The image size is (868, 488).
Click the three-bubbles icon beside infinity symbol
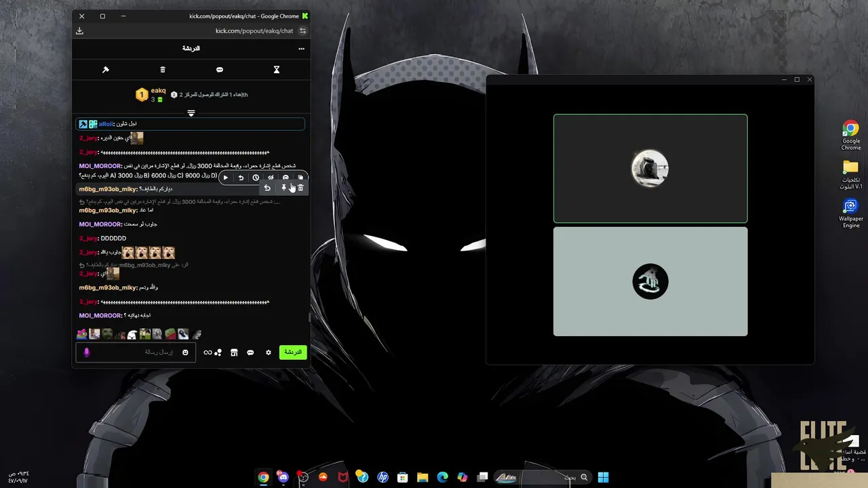point(218,352)
